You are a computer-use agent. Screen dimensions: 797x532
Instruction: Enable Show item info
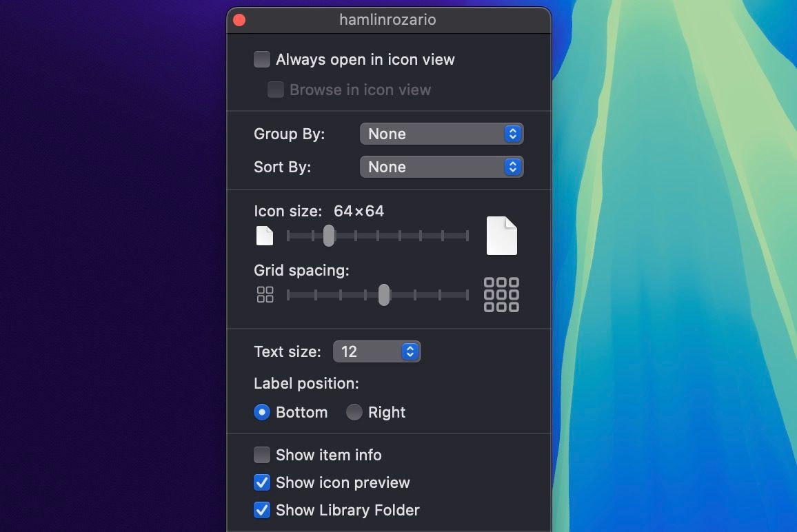(x=261, y=455)
